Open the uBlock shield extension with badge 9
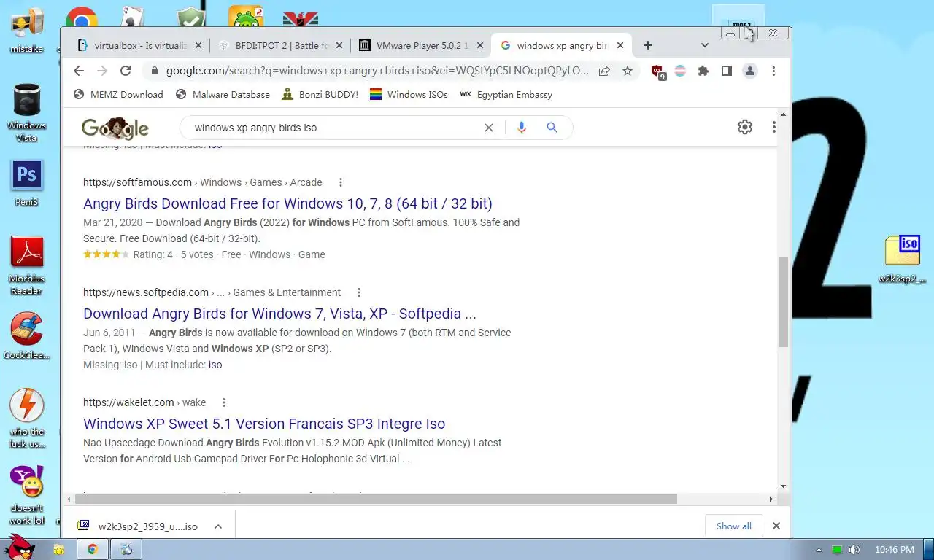Viewport: 934px width, 560px height. click(x=657, y=71)
